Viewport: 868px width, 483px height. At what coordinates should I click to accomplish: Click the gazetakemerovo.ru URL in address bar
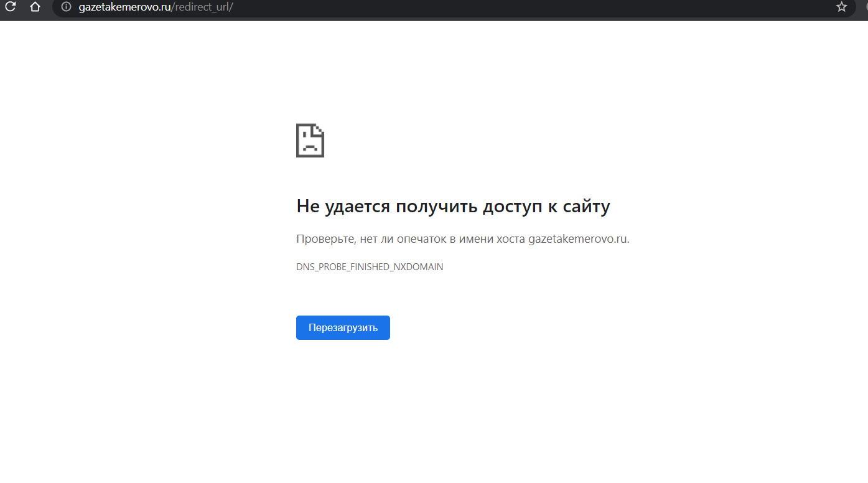tap(156, 7)
